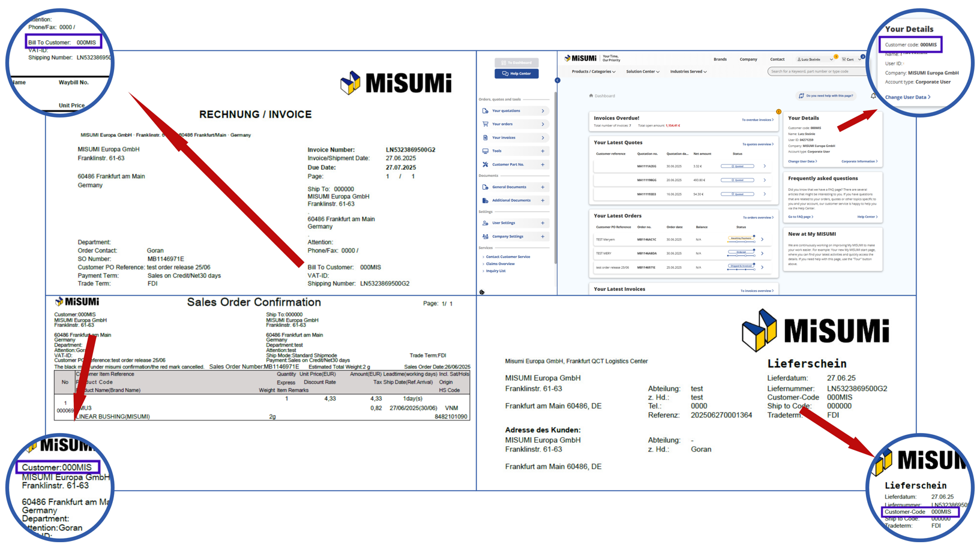Click the Customer Part No. wrench icon
This screenshot has width=980, height=544.
[x=485, y=164]
